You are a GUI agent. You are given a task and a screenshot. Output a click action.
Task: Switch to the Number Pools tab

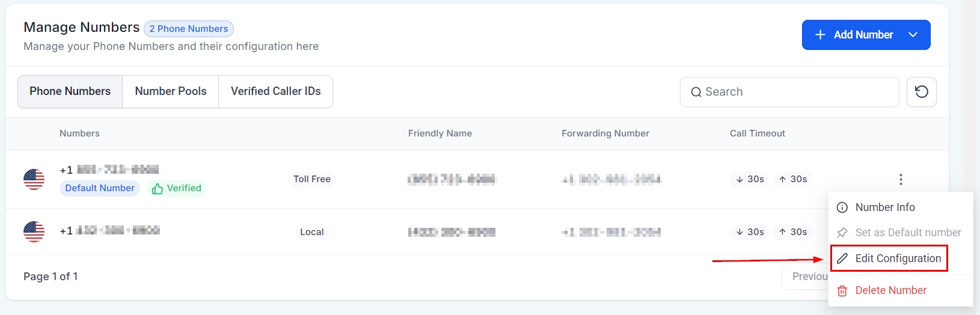[171, 91]
